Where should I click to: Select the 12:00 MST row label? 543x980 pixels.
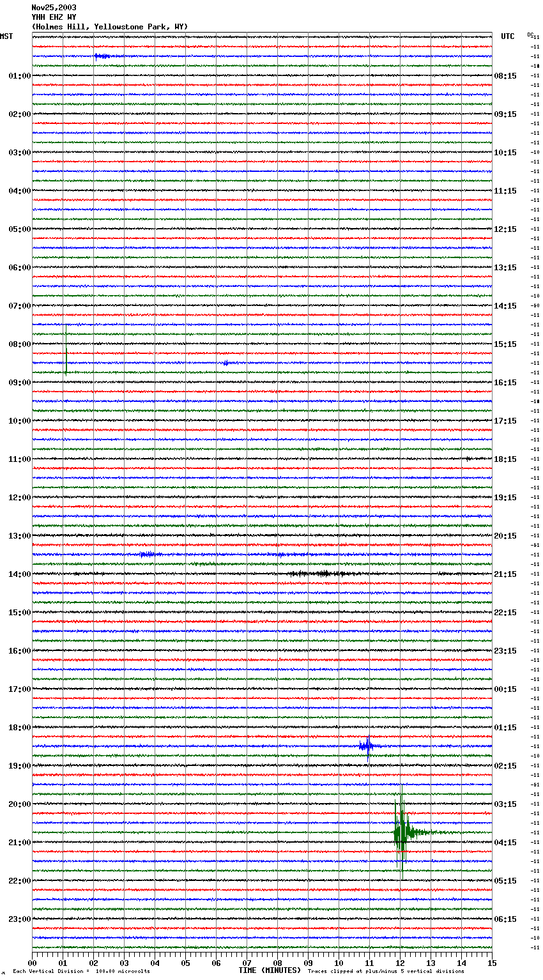point(20,498)
